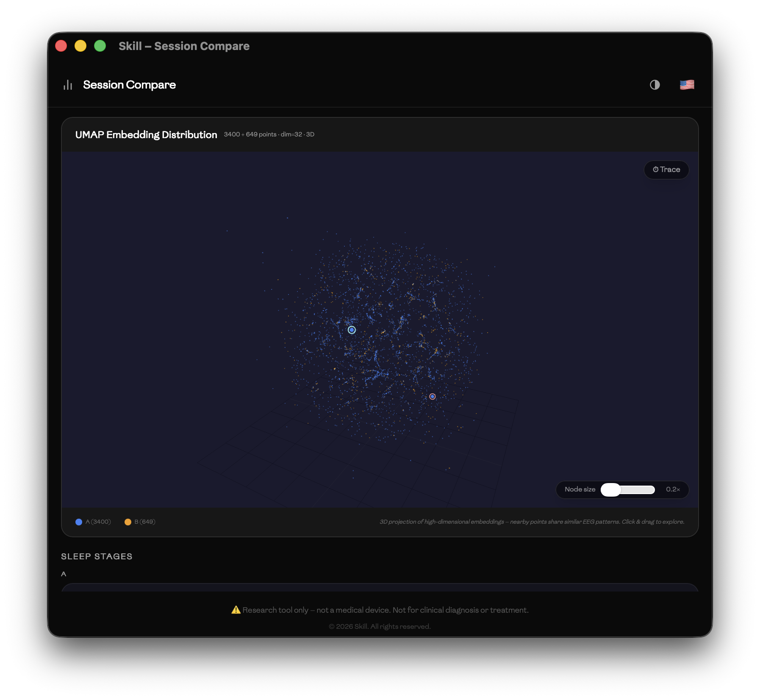Click the bar-chart logo beside Session Compare

tap(68, 84)
